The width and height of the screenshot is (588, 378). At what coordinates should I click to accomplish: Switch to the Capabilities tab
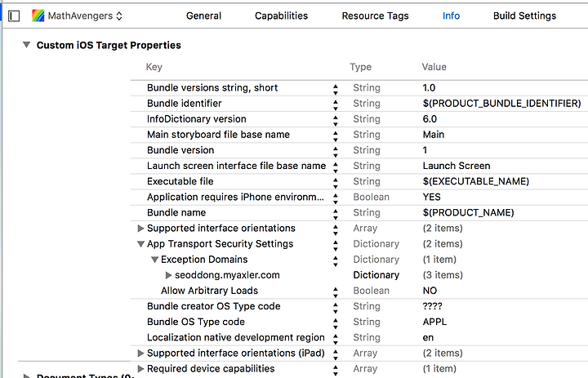click(281, 16)
